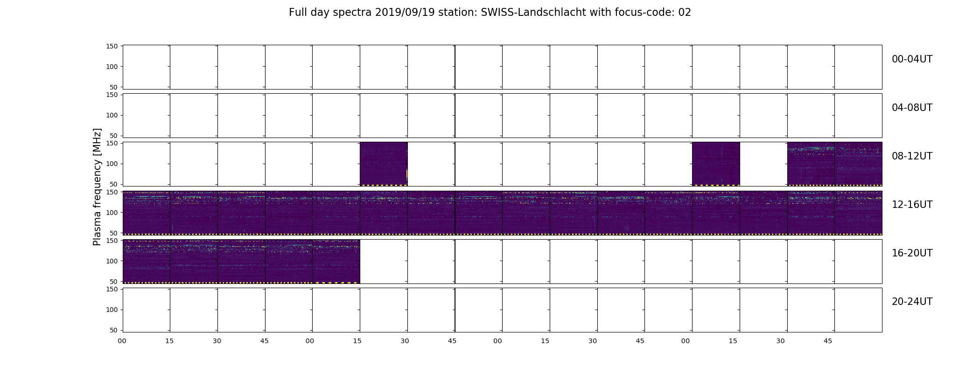Viewport: 980px width, 373px height.
Task: View the 16:00 UT spectrogram in the 16-20UT row
Action: [146, 261]
